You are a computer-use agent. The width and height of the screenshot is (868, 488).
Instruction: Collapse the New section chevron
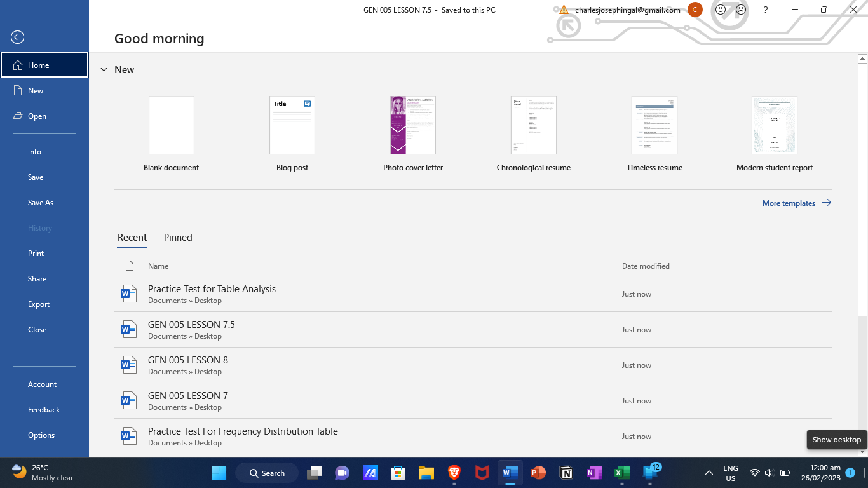pyautogui.click(x=104, y=70)
